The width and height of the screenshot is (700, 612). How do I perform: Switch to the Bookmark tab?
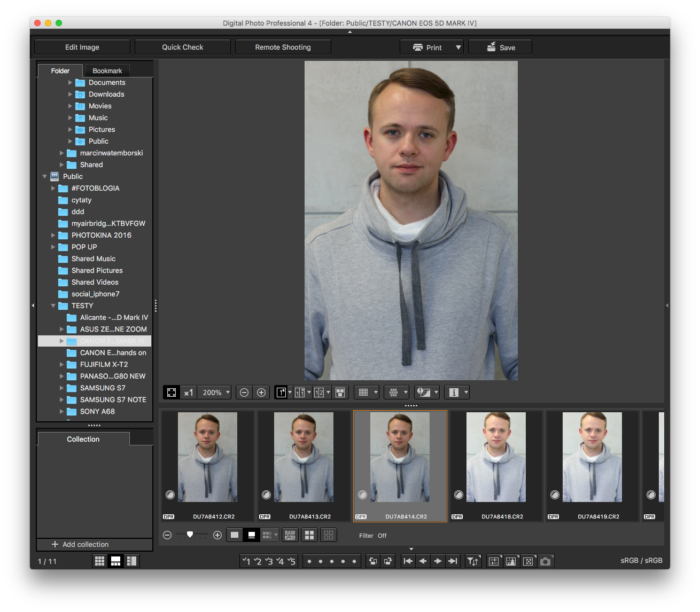(107, 70)
